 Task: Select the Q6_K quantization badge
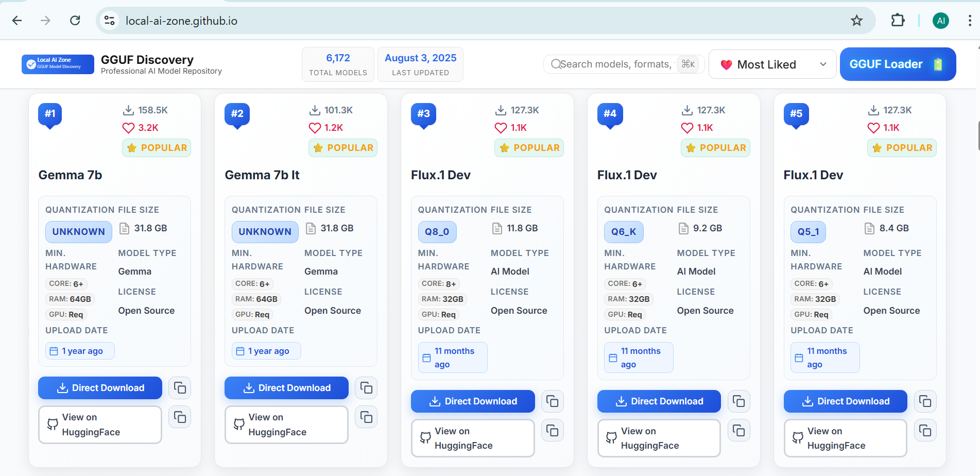point(624,232)
